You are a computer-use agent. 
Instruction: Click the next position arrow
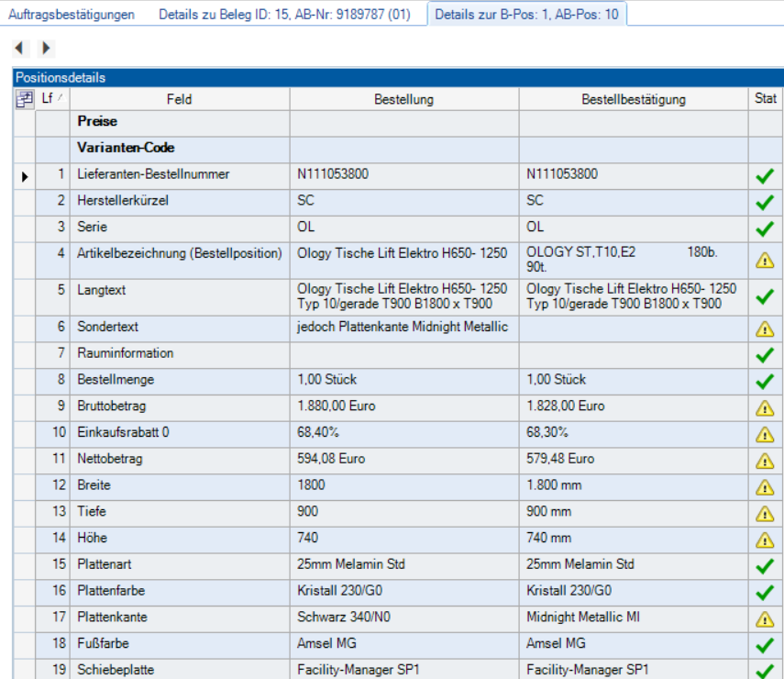point(46,48)
